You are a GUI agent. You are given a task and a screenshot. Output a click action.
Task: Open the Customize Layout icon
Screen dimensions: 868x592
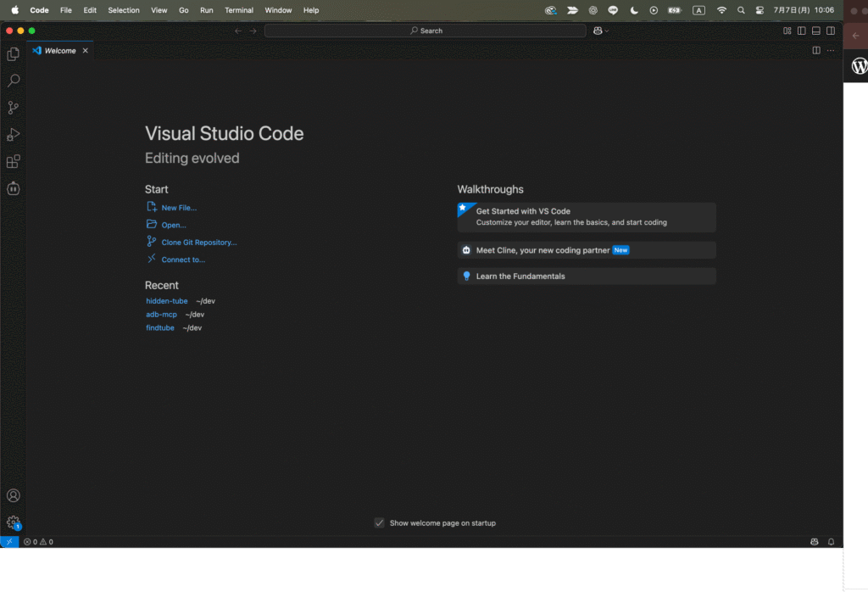click(787, 31)
